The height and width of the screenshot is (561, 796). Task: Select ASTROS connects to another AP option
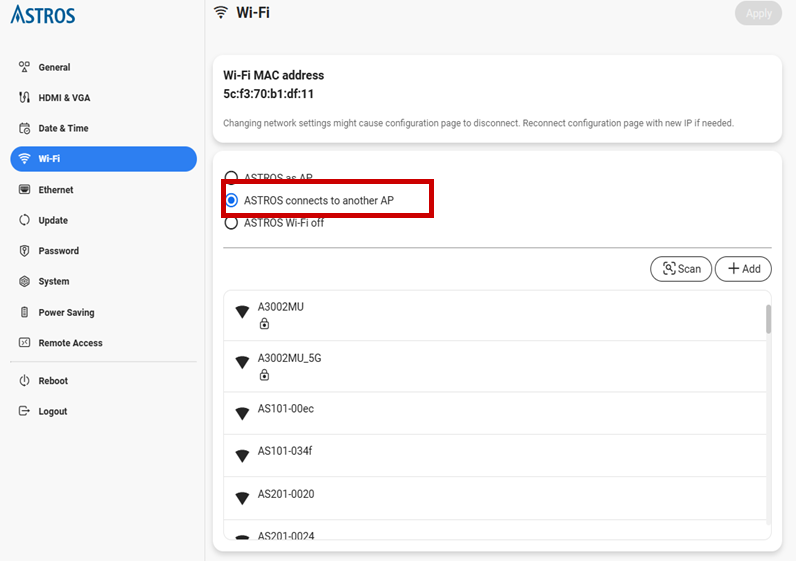point(232,201)
